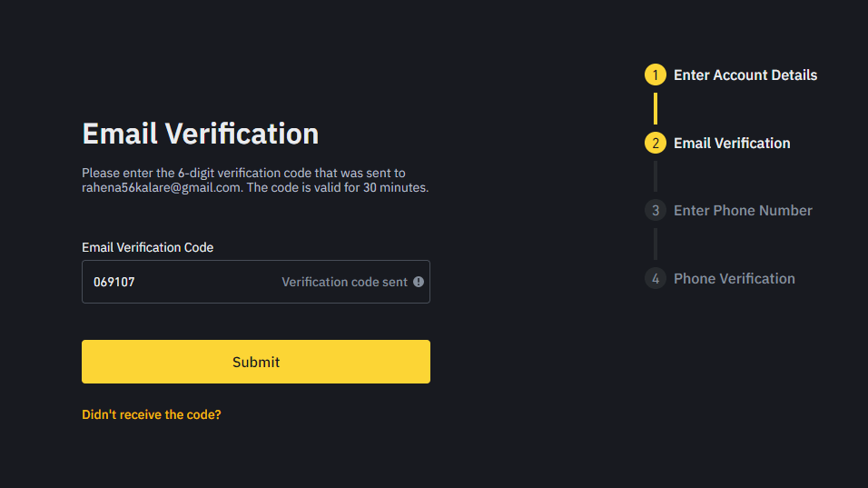This screenshot has height=488, width=868.
Task: Click the Email Verification heading
Action: 201,134
